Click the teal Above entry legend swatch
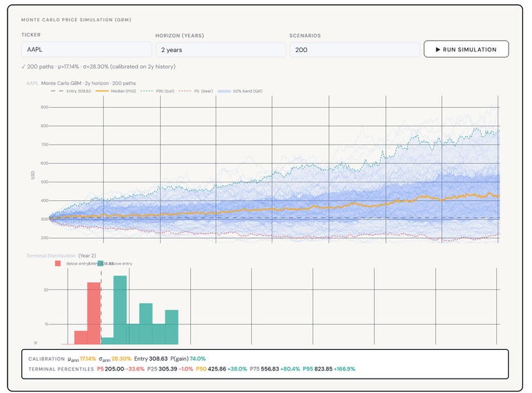532x393 pixels. (100, 263)
